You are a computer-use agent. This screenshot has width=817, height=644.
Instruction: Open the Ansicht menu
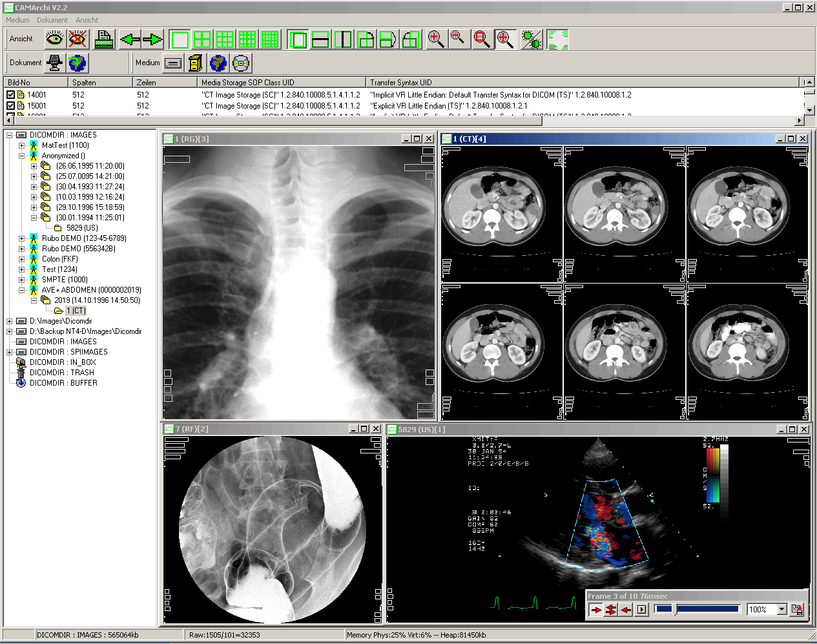click(87, 20)
